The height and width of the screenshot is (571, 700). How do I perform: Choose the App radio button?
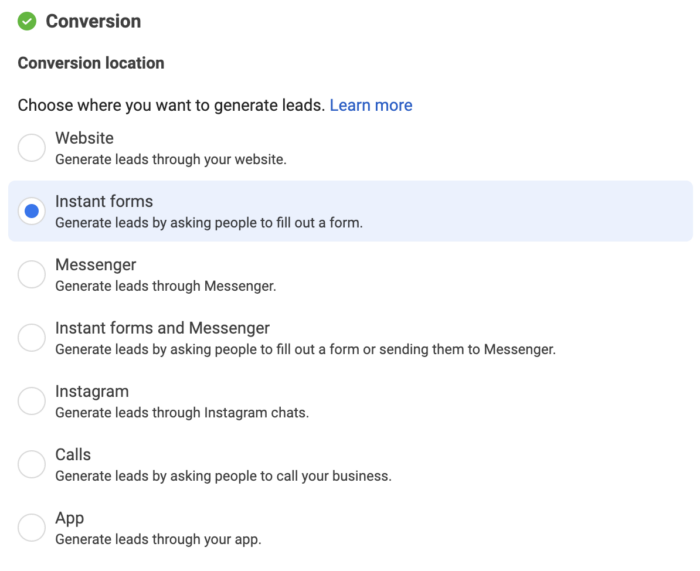click(32, 528)
